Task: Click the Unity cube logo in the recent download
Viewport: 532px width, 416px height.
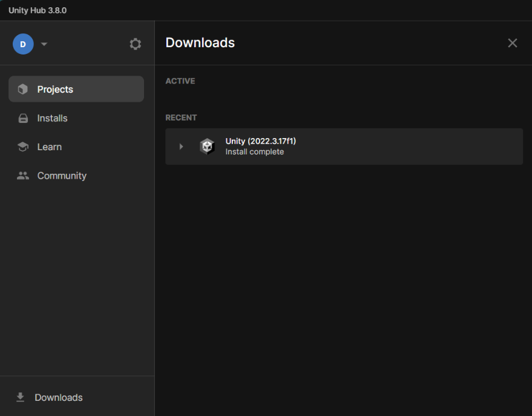Action: pos(207,147)
